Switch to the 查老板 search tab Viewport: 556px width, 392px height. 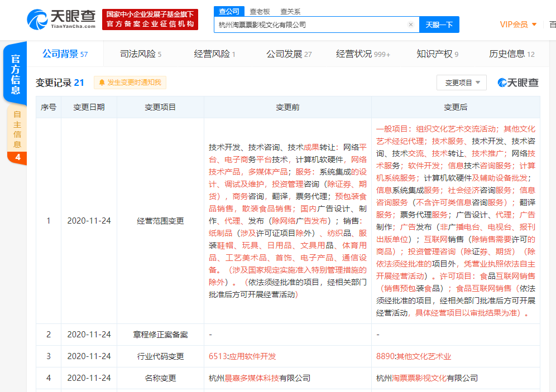click(x=260, y=11)
